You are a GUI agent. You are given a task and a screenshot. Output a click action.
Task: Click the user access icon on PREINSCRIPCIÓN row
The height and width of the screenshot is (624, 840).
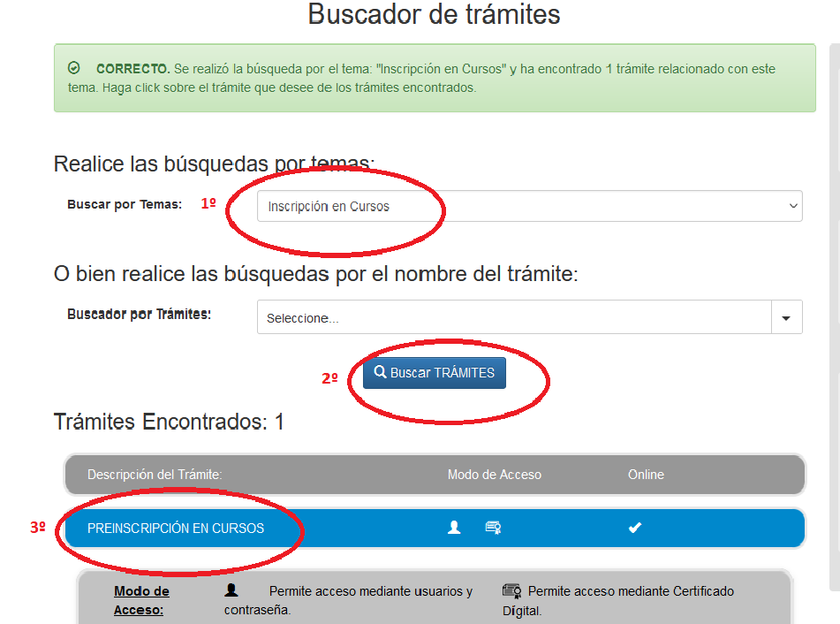pos(455,527)
